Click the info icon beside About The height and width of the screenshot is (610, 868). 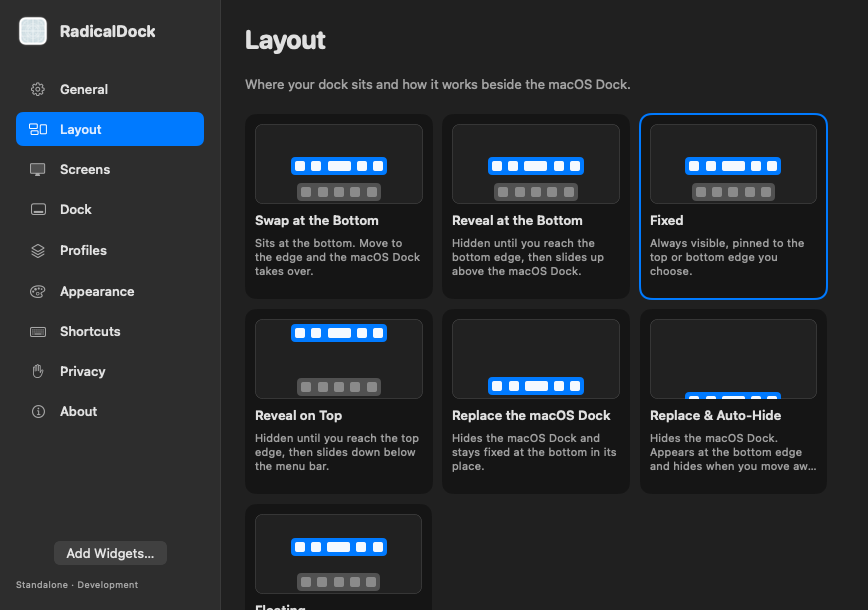[x=38, y=411]
